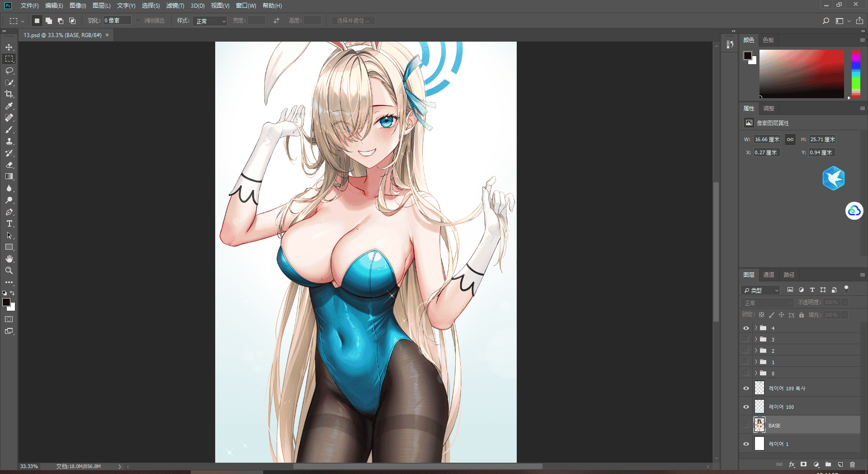Select the Clone Stamp tool
This screenshot has width=868, height=474.
click(x=9, y=141)
